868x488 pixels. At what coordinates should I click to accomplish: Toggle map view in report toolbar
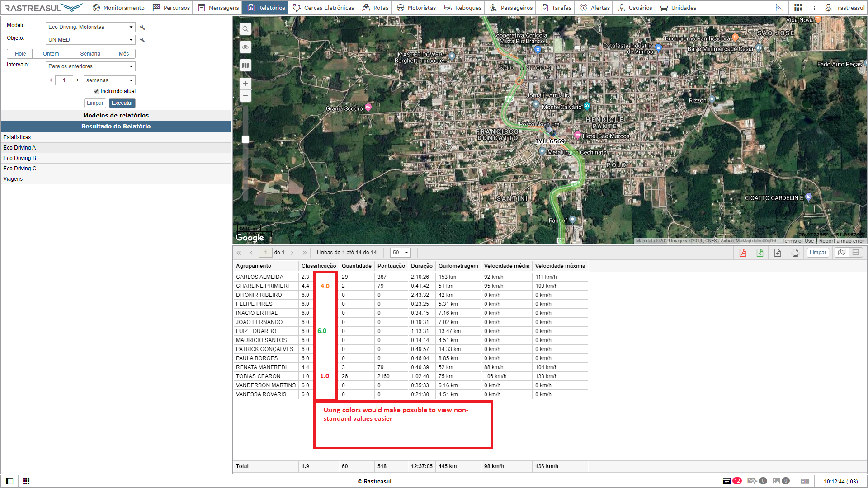(841, 253)
